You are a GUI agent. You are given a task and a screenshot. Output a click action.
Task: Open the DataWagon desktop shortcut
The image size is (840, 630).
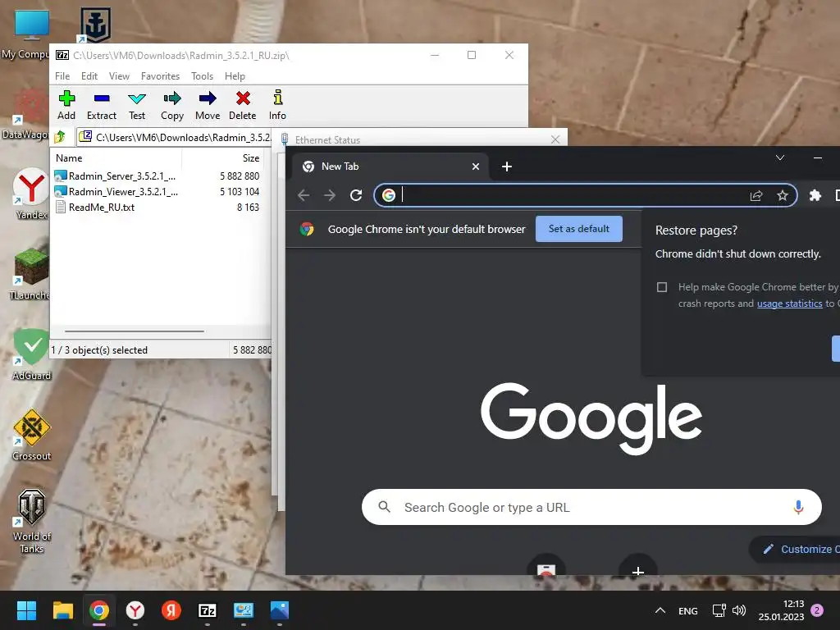coord(25,115)
